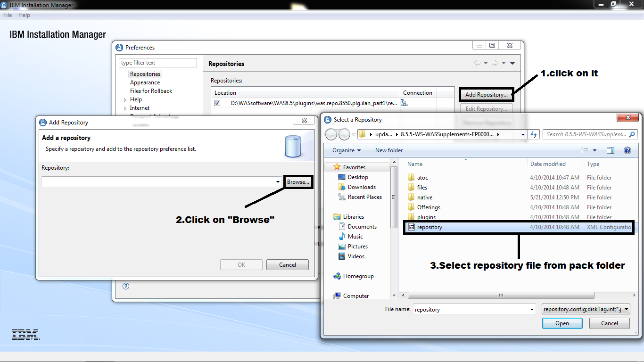Viewport: 644px width, 362px height.
Task: Click the connection status icon for the repository
Action: tap(404, 103)
